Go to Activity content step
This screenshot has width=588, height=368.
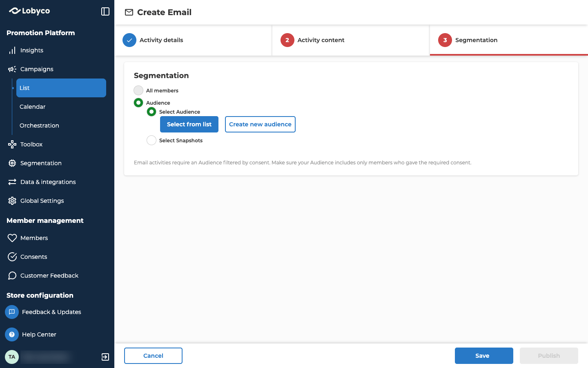point(351,40)
